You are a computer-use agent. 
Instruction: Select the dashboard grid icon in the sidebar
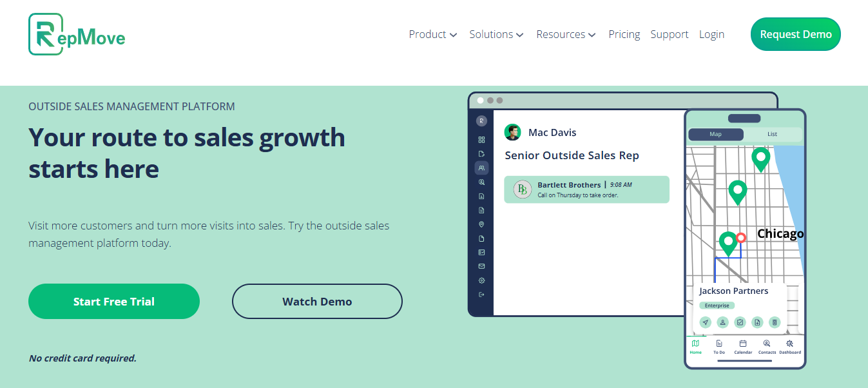coord(481,139)
